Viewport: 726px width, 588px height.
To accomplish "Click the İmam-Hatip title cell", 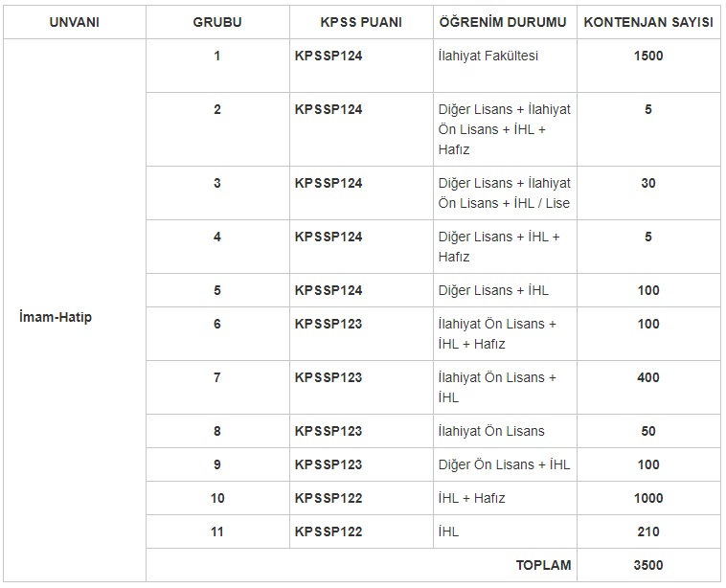I will (56, 317).
